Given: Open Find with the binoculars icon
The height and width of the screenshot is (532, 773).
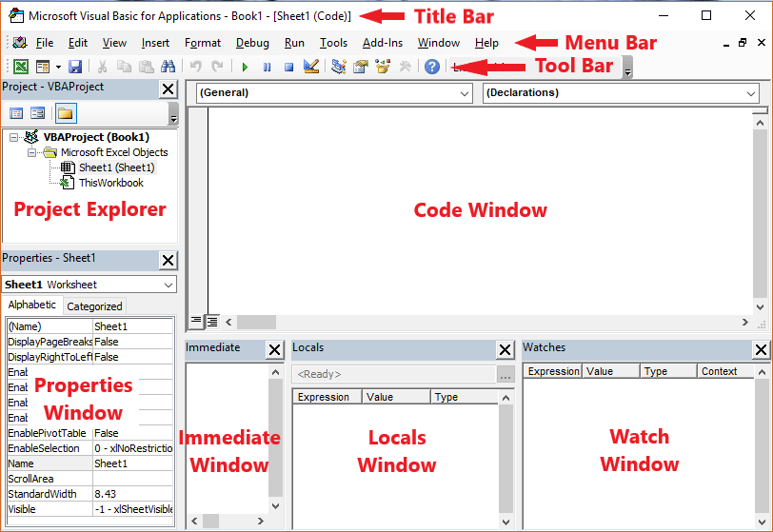Looking at the screenshot, I should coord(168,67).
